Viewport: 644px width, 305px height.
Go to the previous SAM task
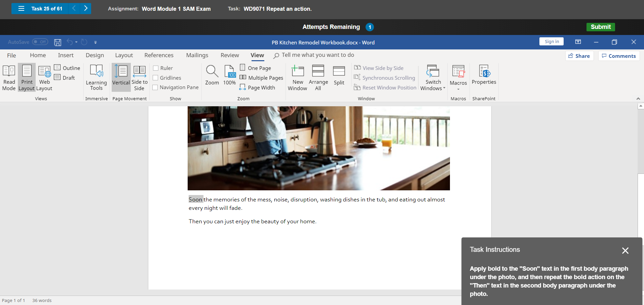tap(74, 8)
